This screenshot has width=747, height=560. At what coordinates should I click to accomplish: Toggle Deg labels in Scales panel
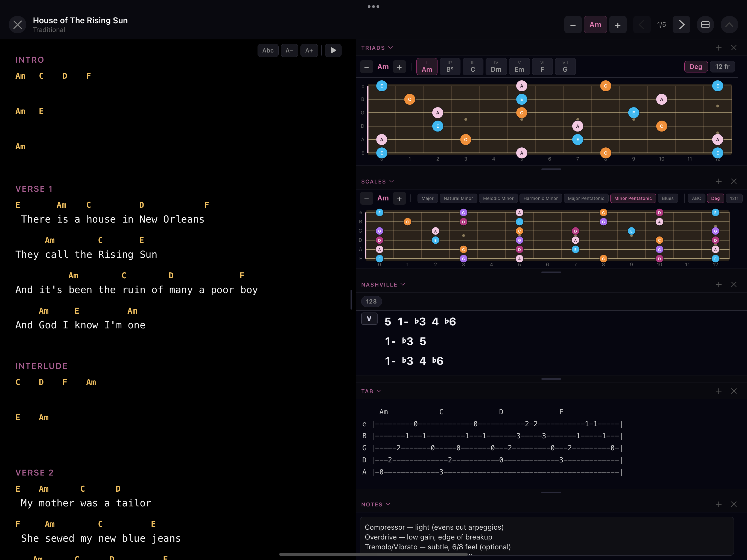pyautogui.click(x=715, y=198)
